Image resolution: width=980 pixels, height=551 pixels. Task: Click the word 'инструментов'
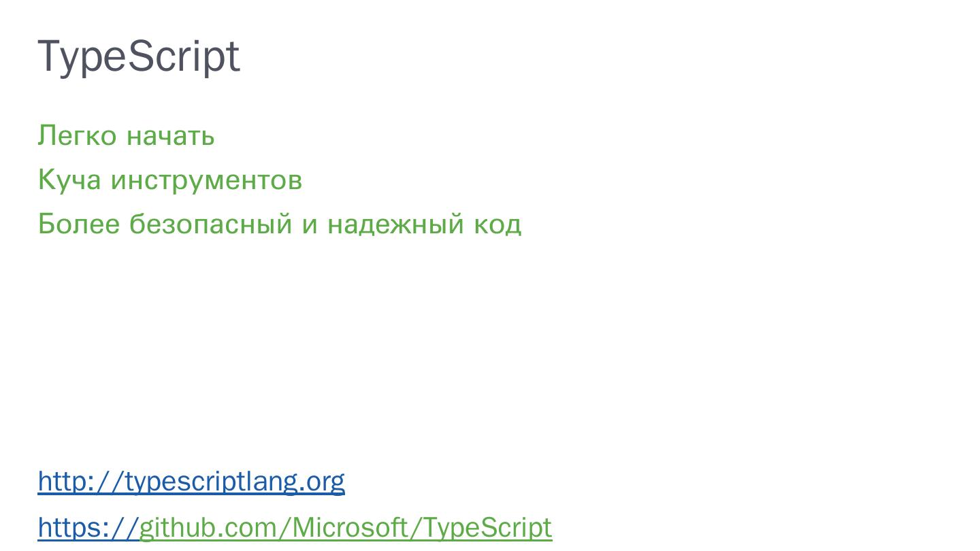(206, 180)
